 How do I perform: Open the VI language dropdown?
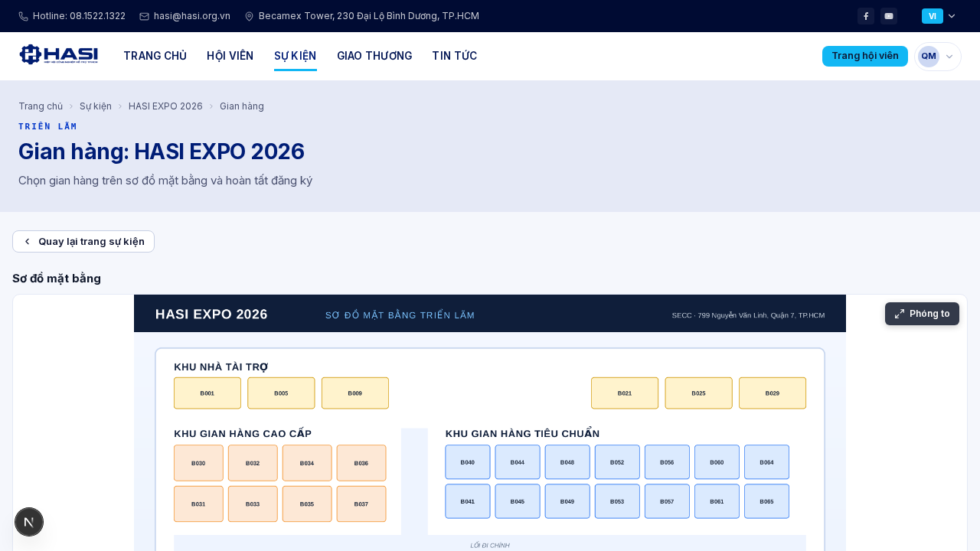pyautogui.click(x=939, y=16)
